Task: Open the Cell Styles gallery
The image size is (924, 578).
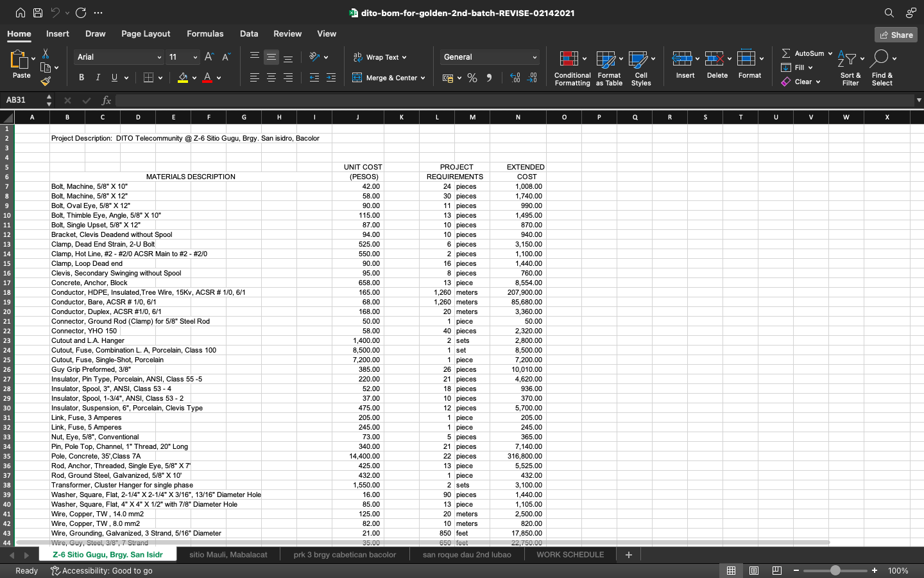Action: coord(641,68)
